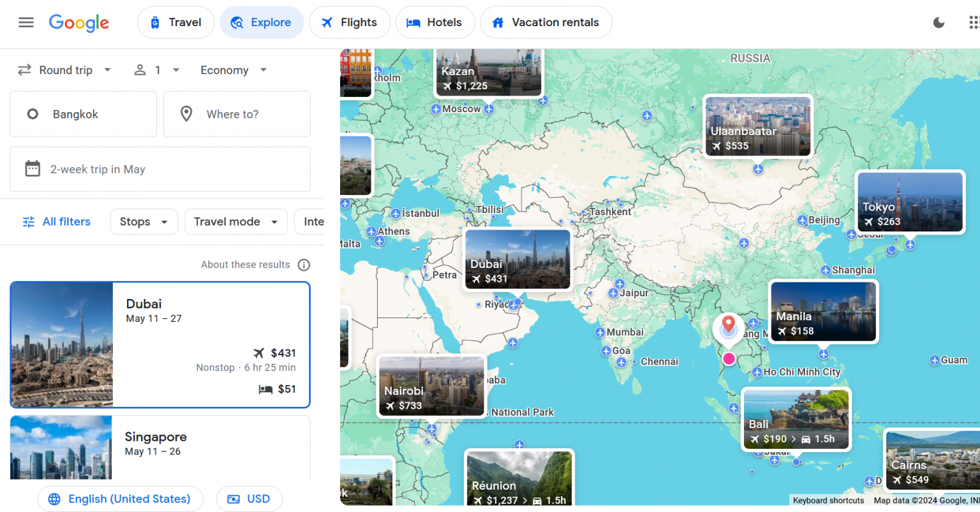Swap origin and destination with arrows icon
The width and height of the screenshot is (980, 512).
pyautogui.click(x=24, y=69)
